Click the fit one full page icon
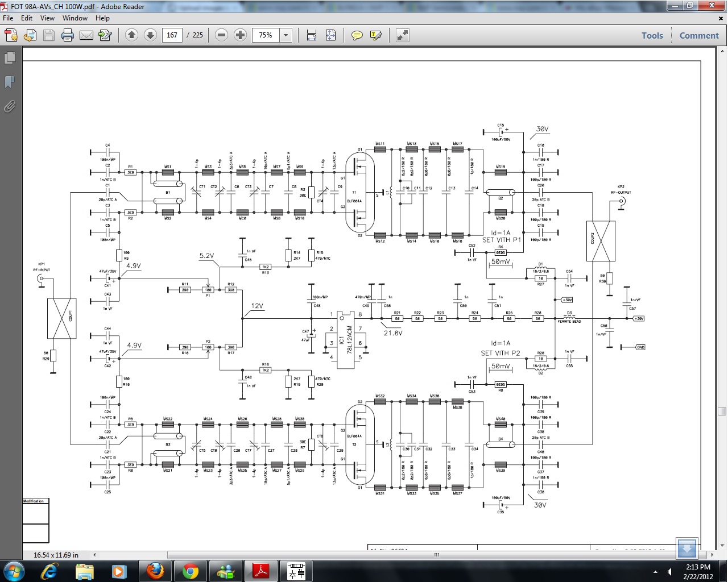728x582 pixels. coord(330,35)
